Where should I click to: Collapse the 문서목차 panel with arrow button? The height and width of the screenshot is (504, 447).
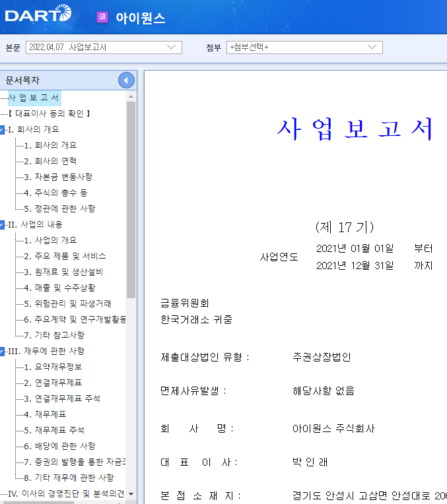[126, 80]
